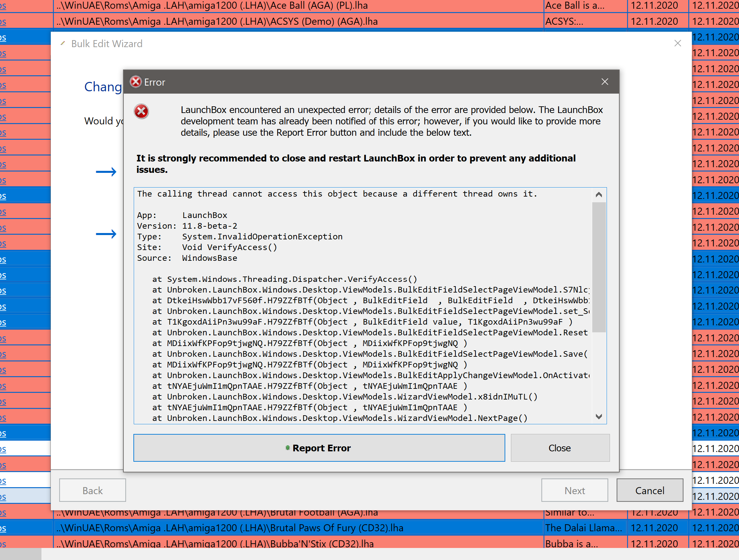This screenshot has height=560, width=739.
Task: Click the large red error icon beside message
Action: (141, 111)
